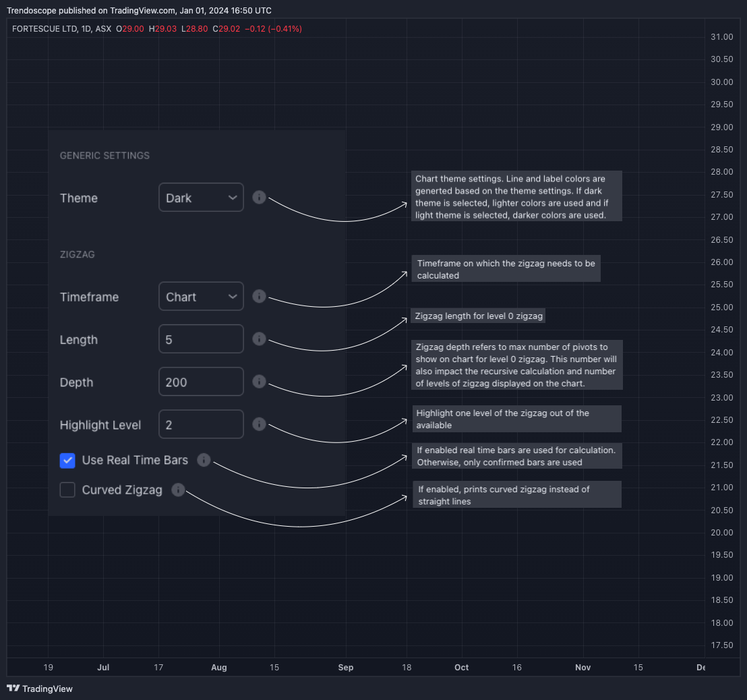Click the close price value C29.02
Screen dimensions: 747x700
click(227, 28)
